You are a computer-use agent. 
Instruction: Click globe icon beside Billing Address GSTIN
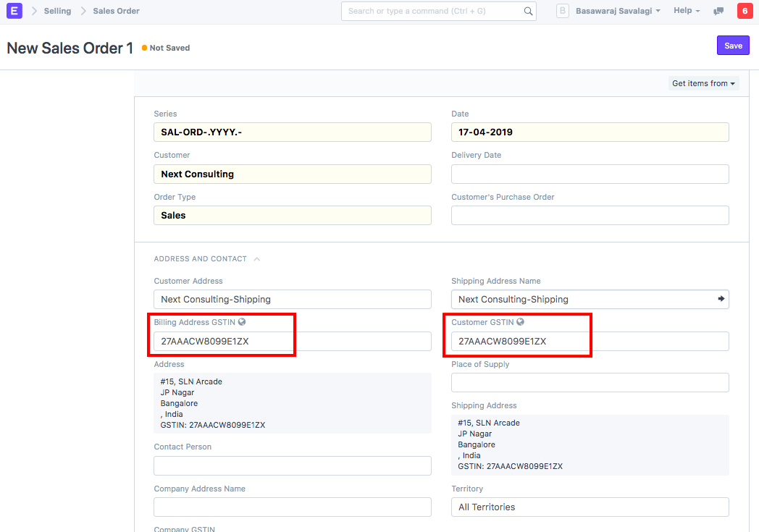[242, 322]
